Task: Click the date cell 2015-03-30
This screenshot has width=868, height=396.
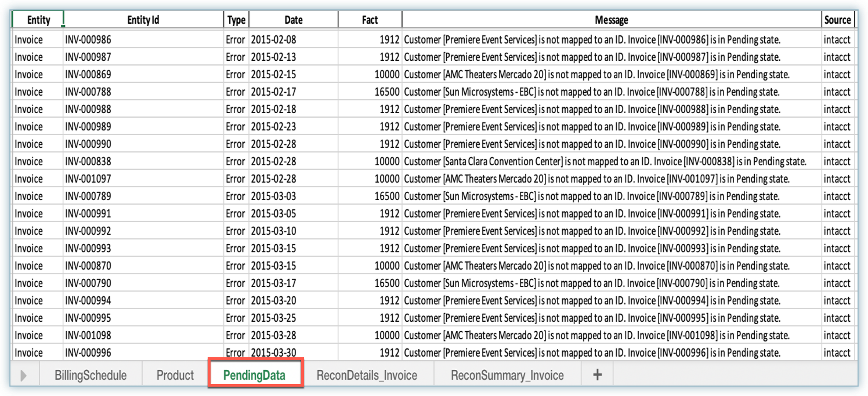Action: click(274, 353)
